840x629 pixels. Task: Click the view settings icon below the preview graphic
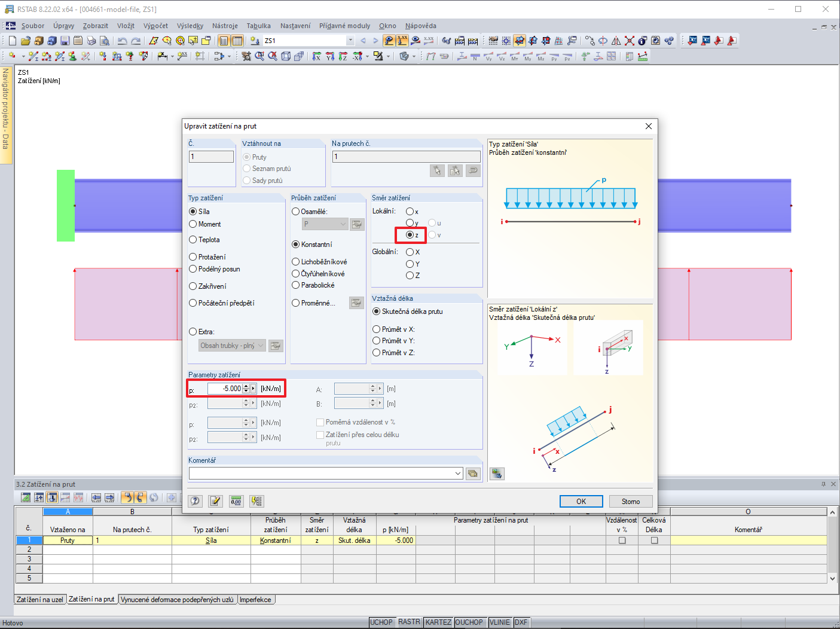[x=497, y=474]
